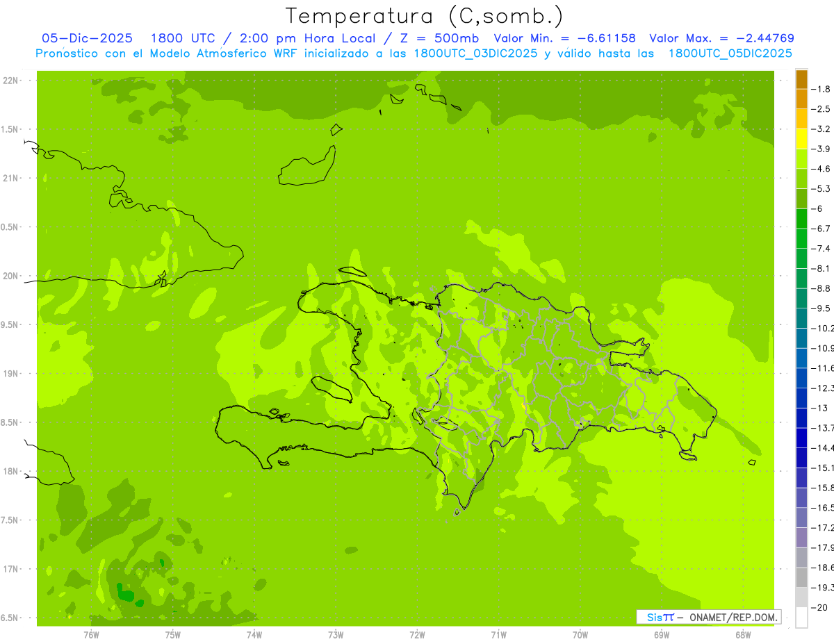Click the 05-Dic-2025 date in header
Screen dimensions: 834x644
(88, 38)
